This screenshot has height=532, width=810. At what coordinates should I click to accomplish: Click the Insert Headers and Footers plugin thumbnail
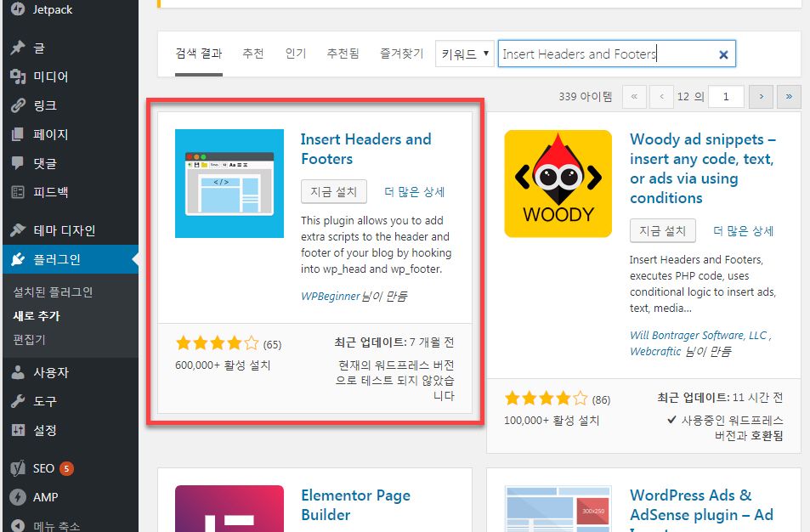click(x=229, y=184)
